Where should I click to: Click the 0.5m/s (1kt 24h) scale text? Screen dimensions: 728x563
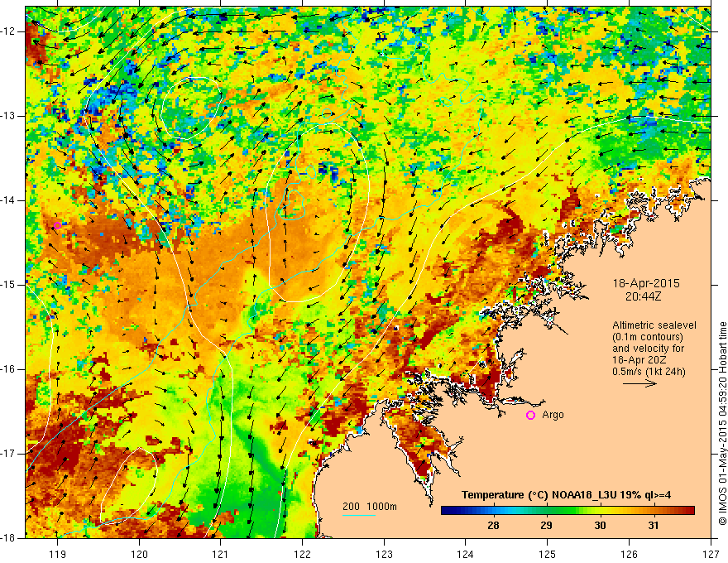(x=649, y=371)
